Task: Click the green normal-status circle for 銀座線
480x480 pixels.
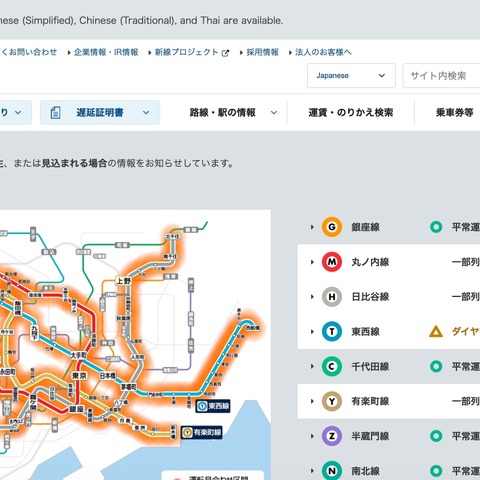Action: [x=436, y=227]
